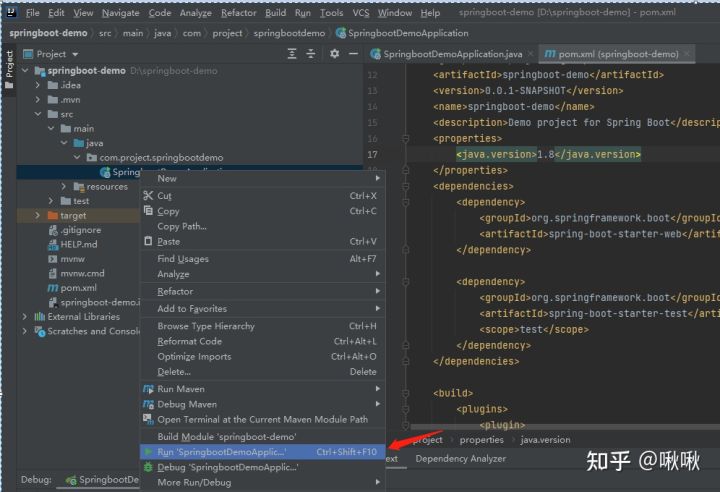This screenshot has width=720, height=492.
Task: Expand the .idea folder
Action: tap(38, 85)
